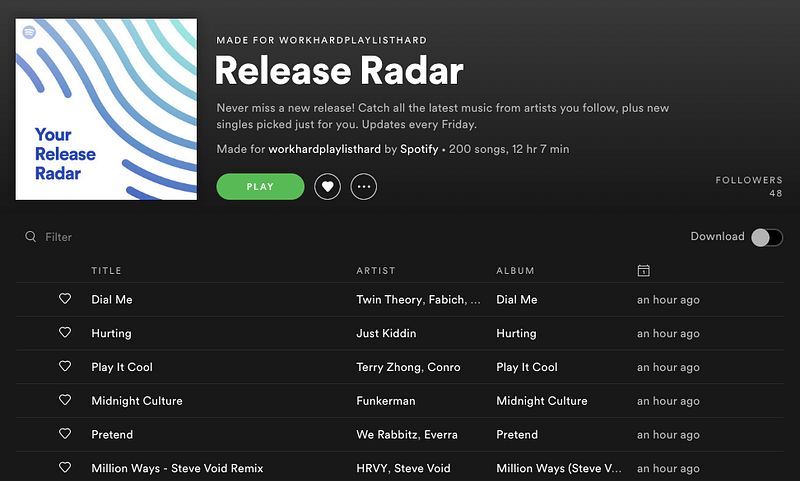Open the album Million Ways (Steve V...
Screen dimensions: 800x481
coord(559,468)
